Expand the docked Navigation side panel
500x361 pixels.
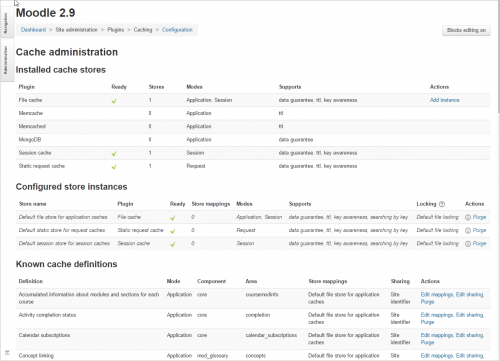5,23
